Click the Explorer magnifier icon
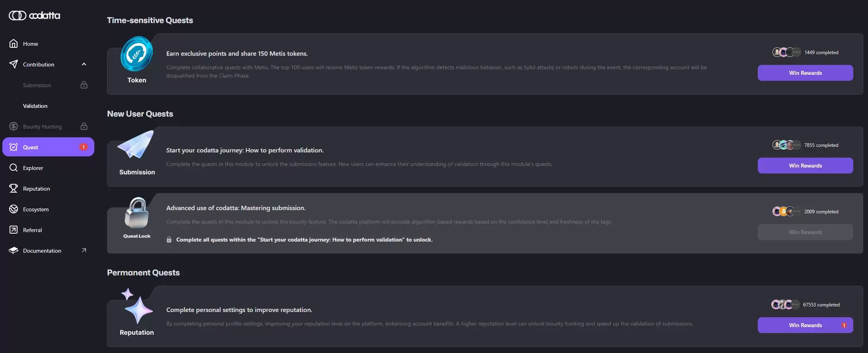The width and height of the screenshot is (868, 353). tap(14, 168)
